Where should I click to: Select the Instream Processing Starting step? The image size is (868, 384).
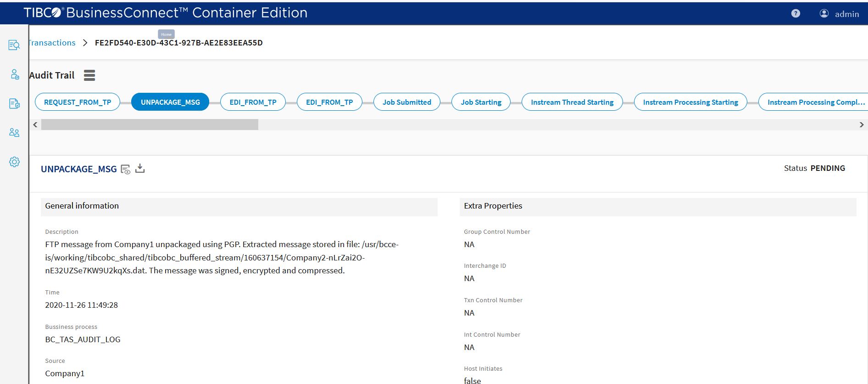690,102
